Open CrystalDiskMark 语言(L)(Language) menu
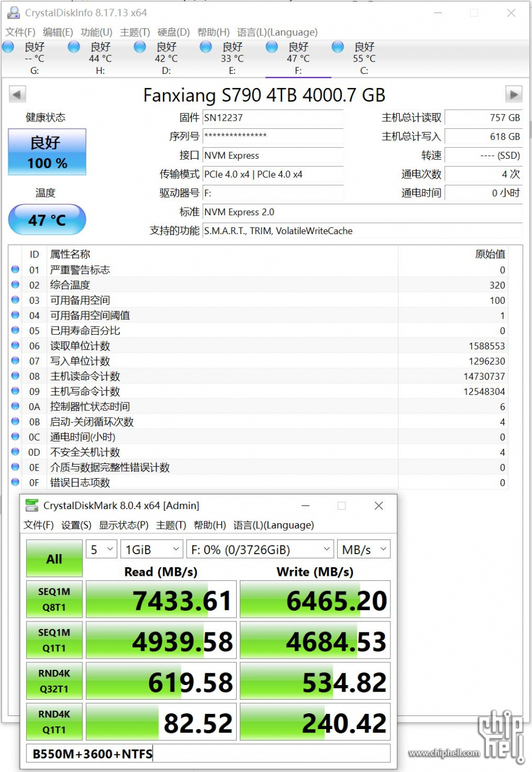532x772 pixels. [x=274, y=525]
